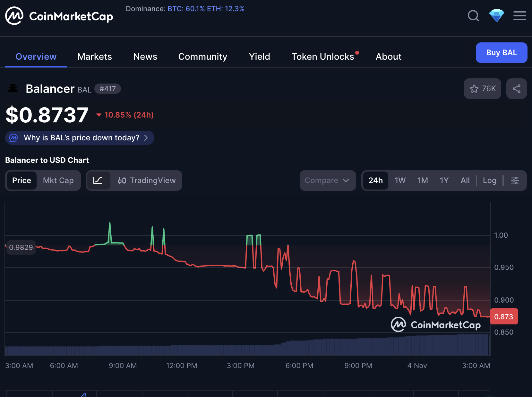Click the Buy BAL button

pyautogui.click(x=501, y=53)
